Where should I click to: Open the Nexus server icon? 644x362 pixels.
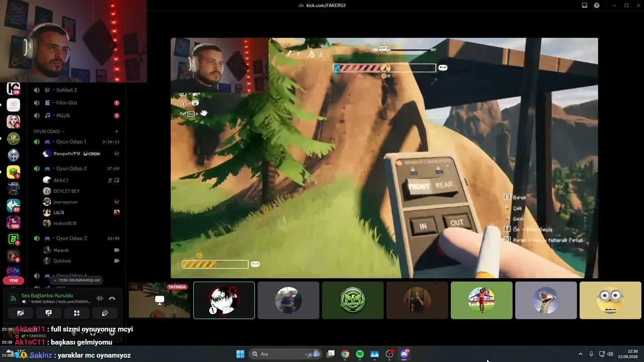(x=13, y=189)
